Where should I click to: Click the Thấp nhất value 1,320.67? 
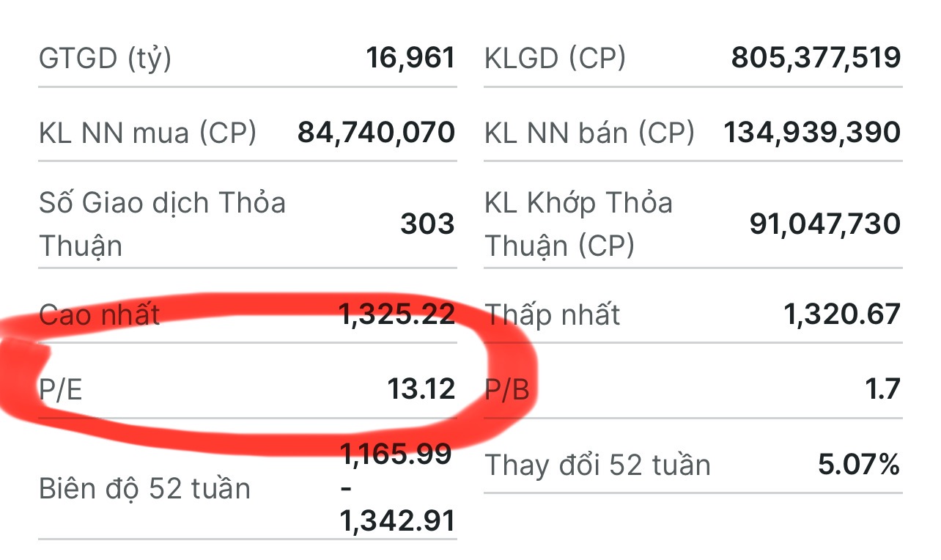841,314
